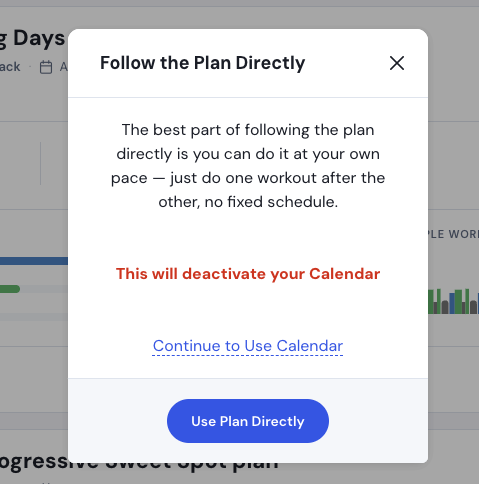Image resolution: width=479 pixels, height=484 pixels.
Task: Click the Days heading in the background
Action: point(39,38)
